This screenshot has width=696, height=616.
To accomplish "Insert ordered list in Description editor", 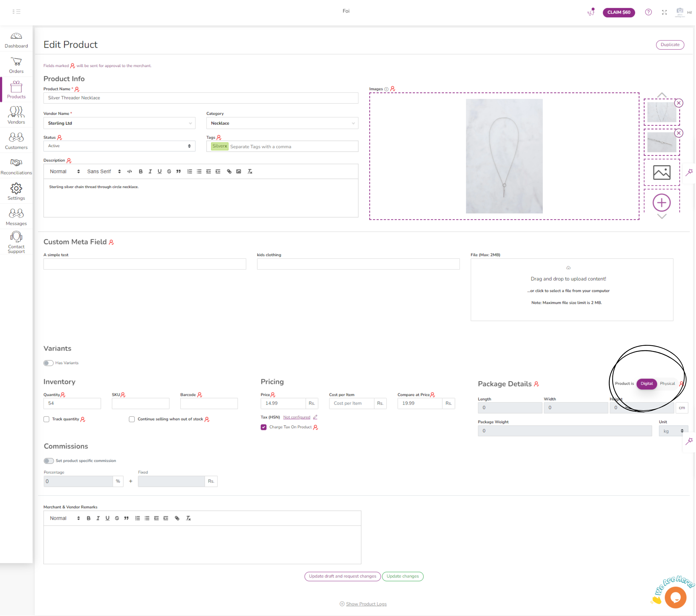I will 190,172.
